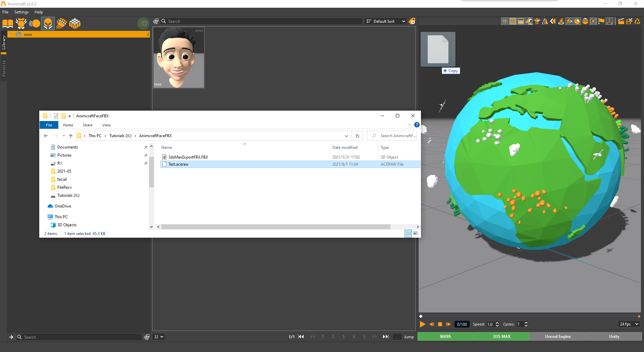Toggle the three-axis arrows icon
Viewport: 644px width, 352px height.
click(x=609, y=21)
